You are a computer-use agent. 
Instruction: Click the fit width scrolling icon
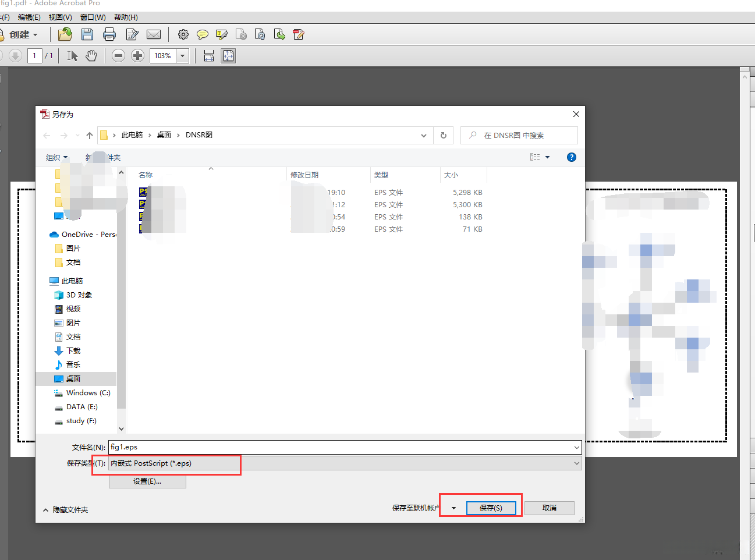(x=209, y=56)
